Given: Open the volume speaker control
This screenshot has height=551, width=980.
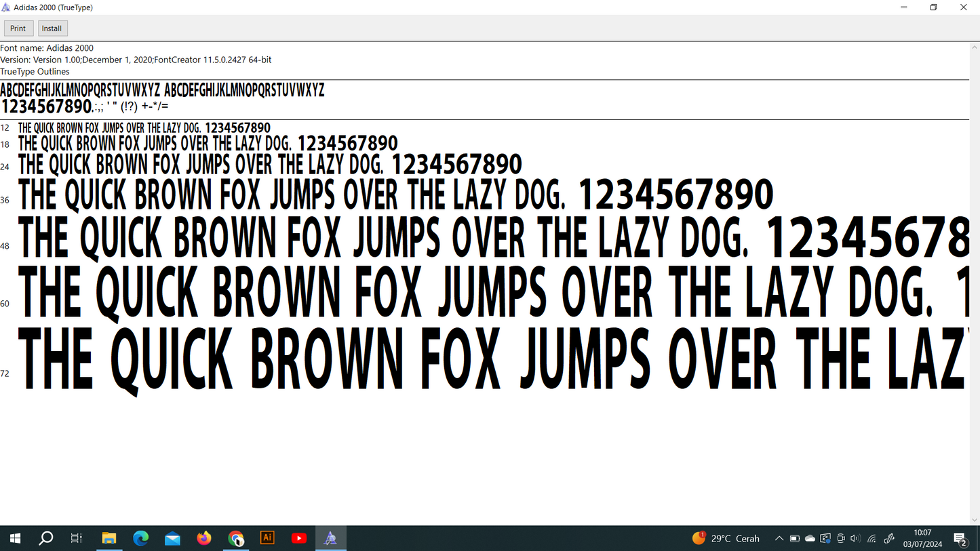Looking at the screenshot, I should tap(855, 539).
